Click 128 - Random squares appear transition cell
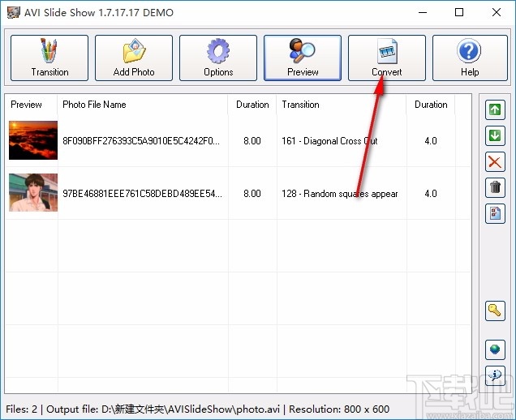Viewport: 516px width, 420px height. click(x=340, y=194)
